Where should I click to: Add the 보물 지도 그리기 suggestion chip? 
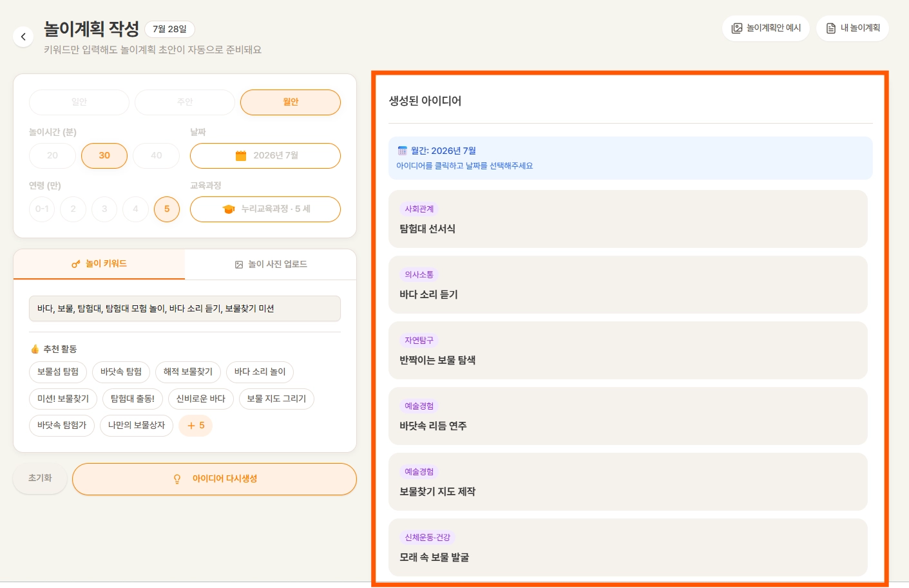(277, 399)
